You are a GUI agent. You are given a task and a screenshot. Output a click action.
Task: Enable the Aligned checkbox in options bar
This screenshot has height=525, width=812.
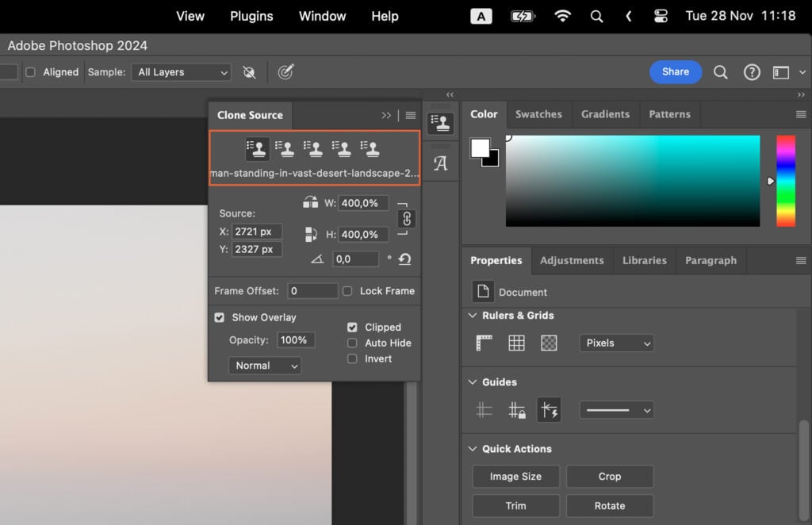click(x=29, y=71)
